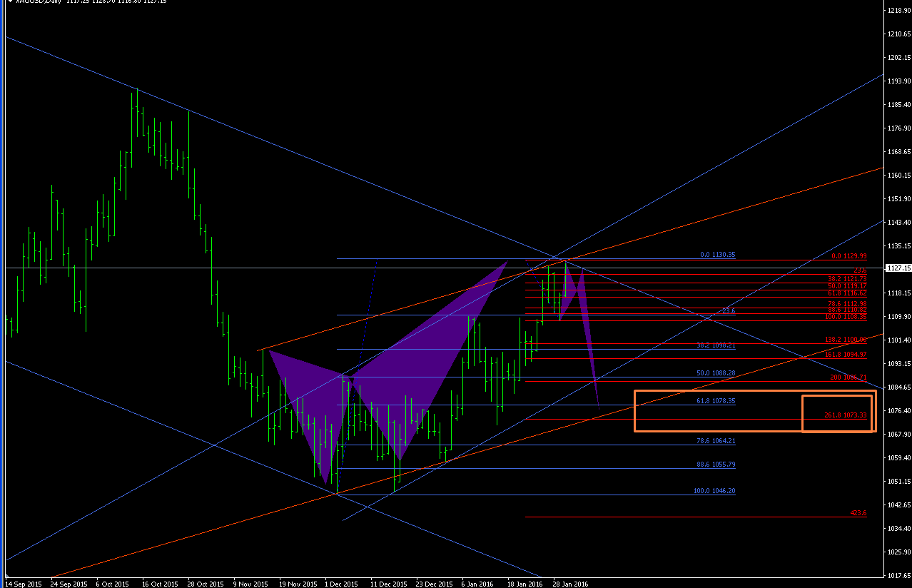Click price axis value 1168.65
The height and width of the screenshot is (588, 912).
(898, 152)
